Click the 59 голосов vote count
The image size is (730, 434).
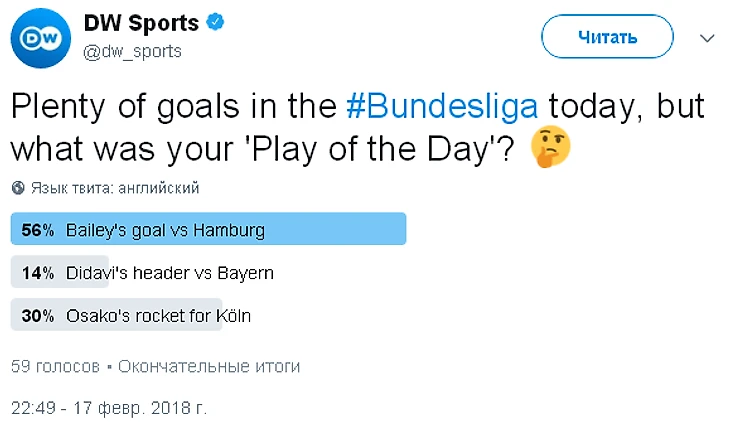pos(55,366)
